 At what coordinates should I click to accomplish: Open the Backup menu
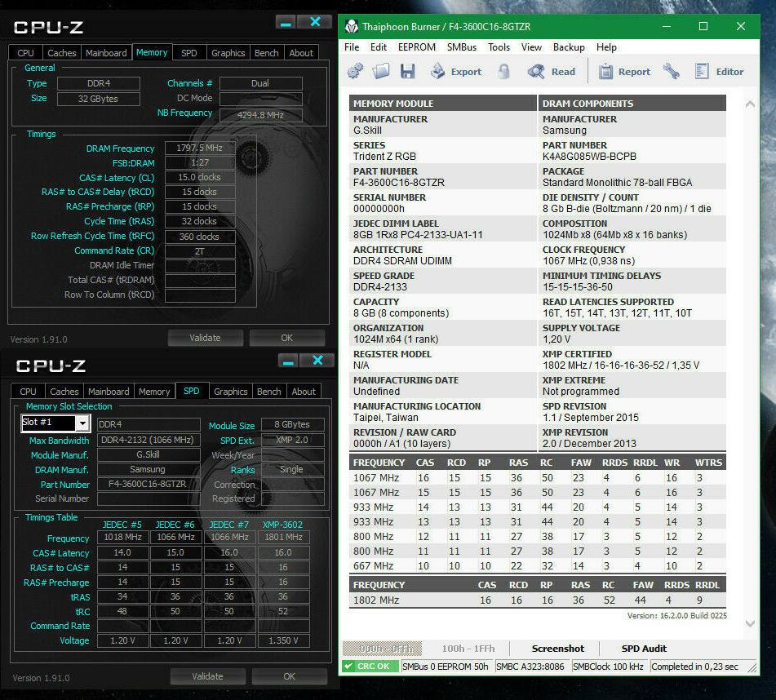coord(569,47)
